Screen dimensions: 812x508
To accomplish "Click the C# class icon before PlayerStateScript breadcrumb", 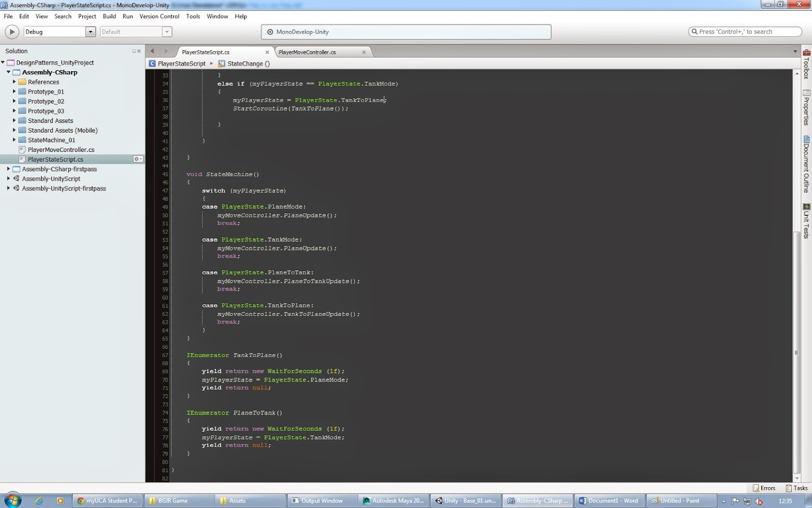I will pos(152,63).
